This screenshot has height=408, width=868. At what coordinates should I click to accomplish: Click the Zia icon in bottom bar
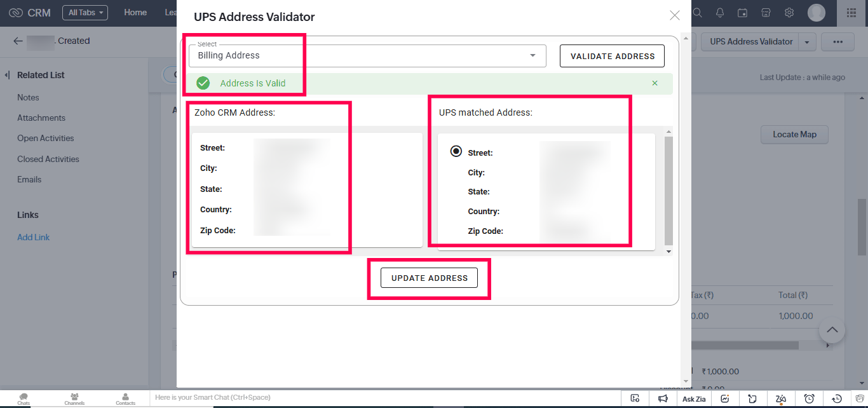pyautogui.click(x=781, y=398)
